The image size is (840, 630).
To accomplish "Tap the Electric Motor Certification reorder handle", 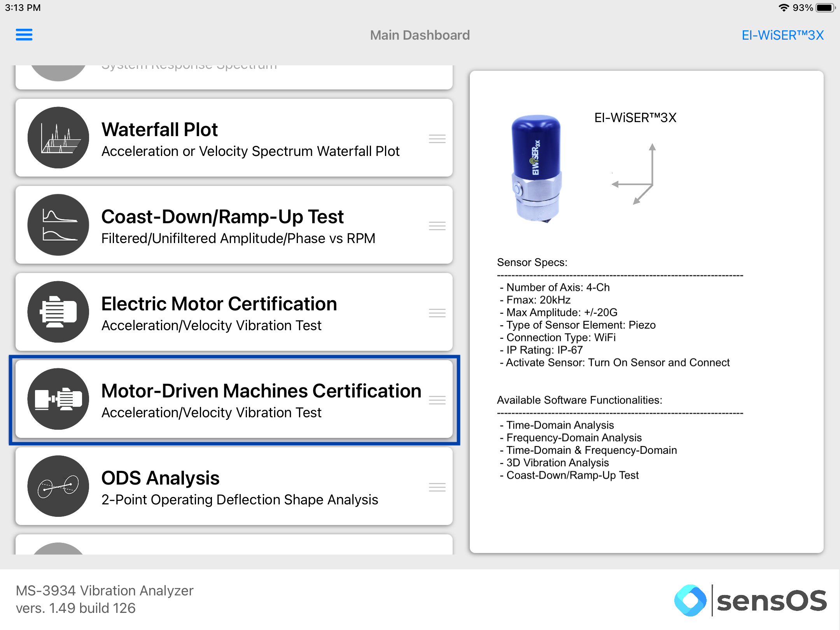I will click(437, 313).
